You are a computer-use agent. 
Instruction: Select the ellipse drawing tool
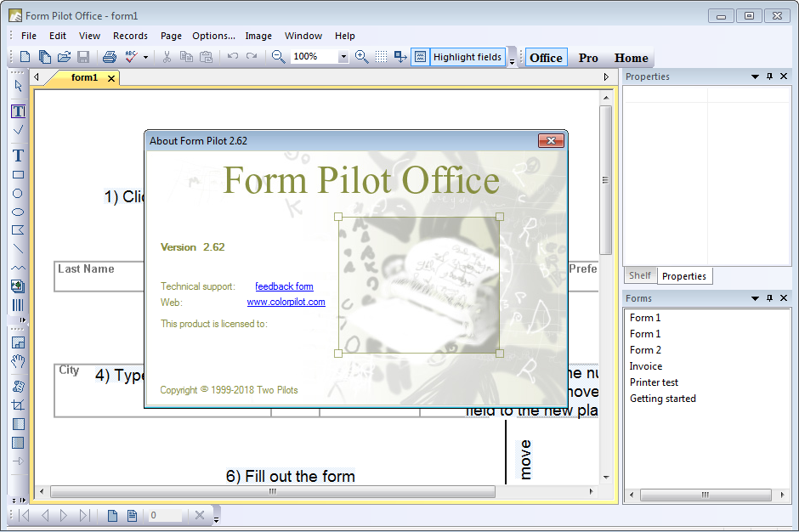(x=18, y=212)
